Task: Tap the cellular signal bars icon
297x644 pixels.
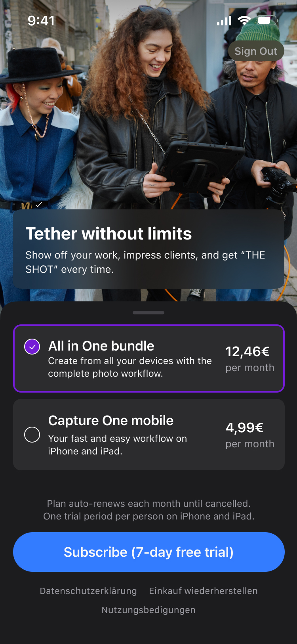Action: click(224, 21)
